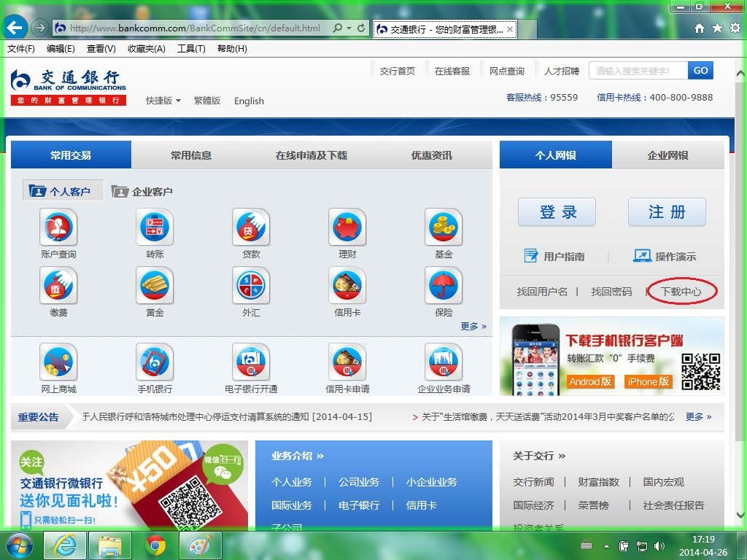The width and height of the screenshot is (747, 560).
Task: Open the 电子银行开通 icon
Action: pyautogui.click(x=251, y=362)
